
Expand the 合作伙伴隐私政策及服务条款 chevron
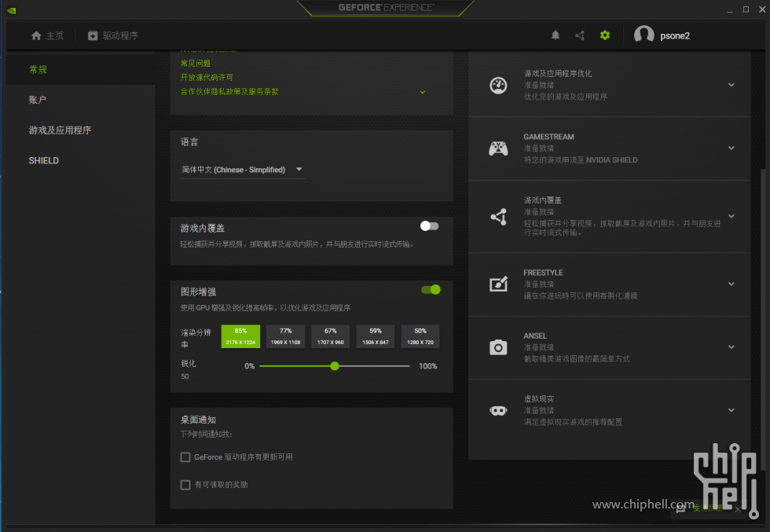423,92
